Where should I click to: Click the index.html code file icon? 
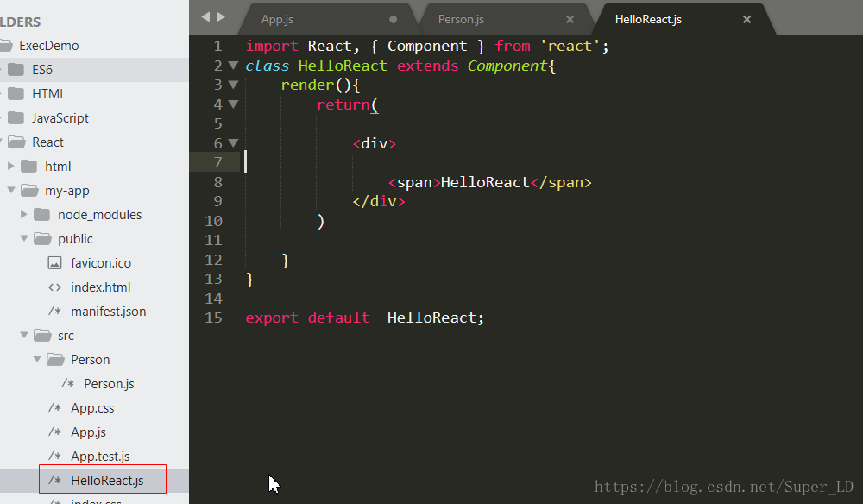[54, 287]
